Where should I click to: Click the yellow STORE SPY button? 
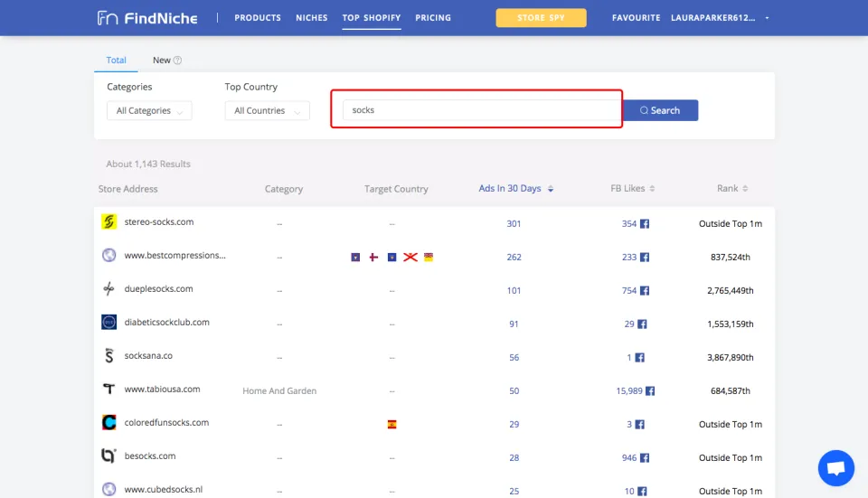pyautogui.click(x=541, y=18)
